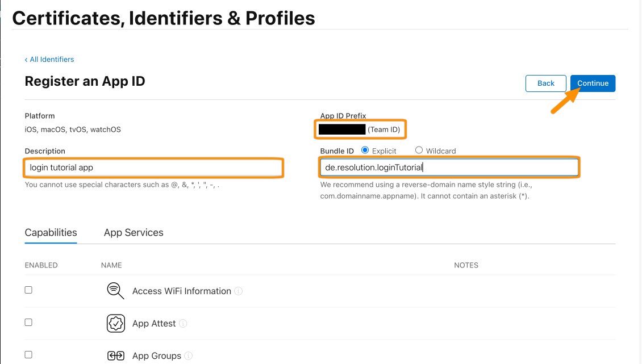This screenshot has height=364, width=642.
Task: Click the Access WiFi Information icon
Action: tap(115, 291)
